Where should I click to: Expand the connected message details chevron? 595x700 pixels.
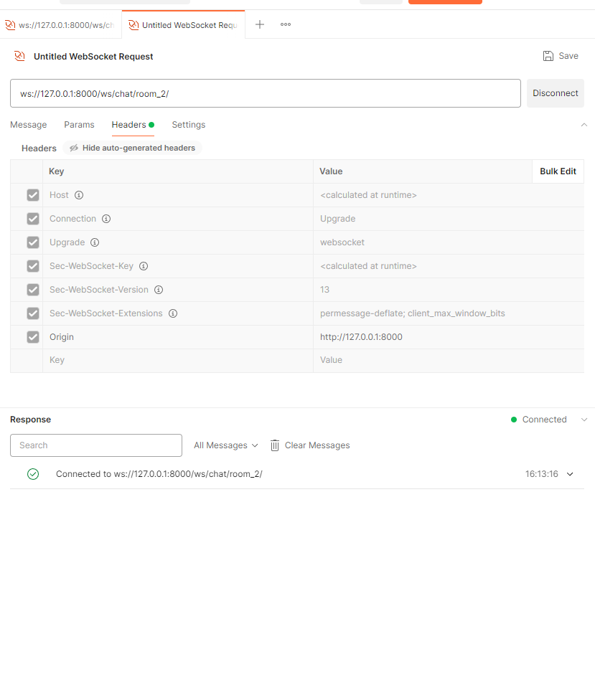click(x=571, y=474)
